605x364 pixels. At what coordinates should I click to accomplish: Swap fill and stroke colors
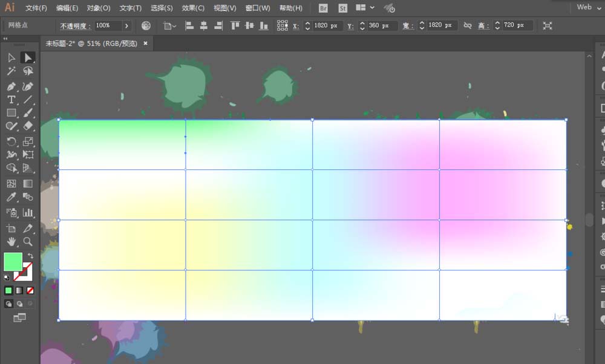click(30, 256)
